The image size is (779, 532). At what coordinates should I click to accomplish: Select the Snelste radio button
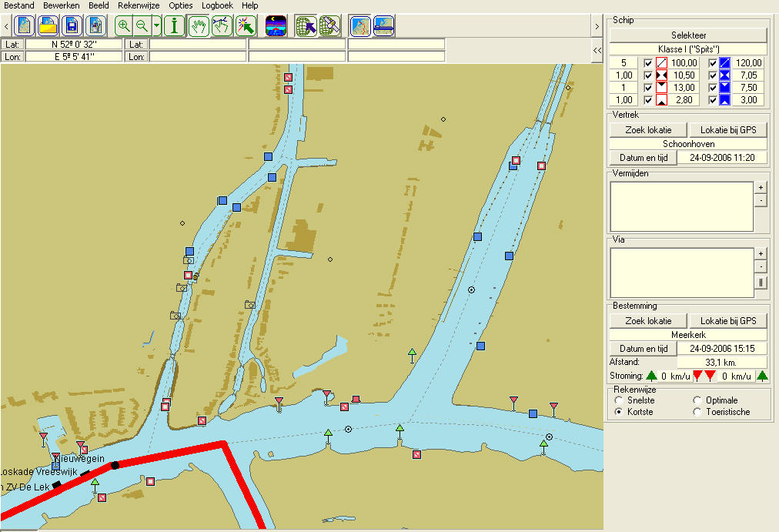(618, 400)
